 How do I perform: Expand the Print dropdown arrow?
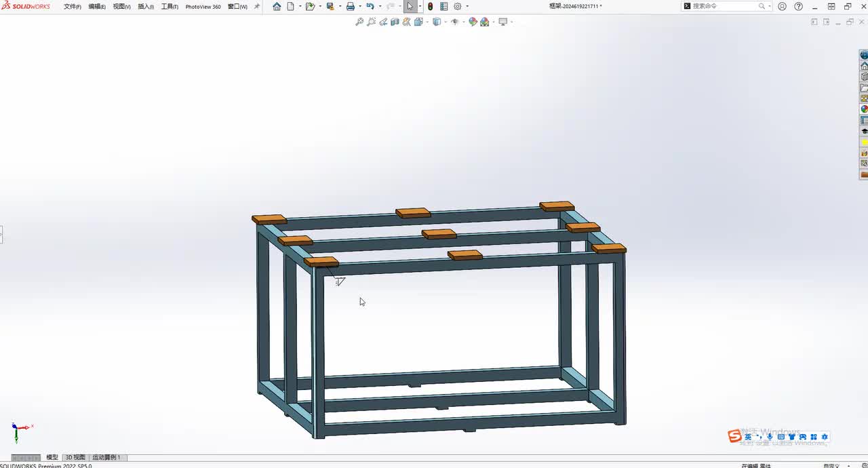point(359,6)
